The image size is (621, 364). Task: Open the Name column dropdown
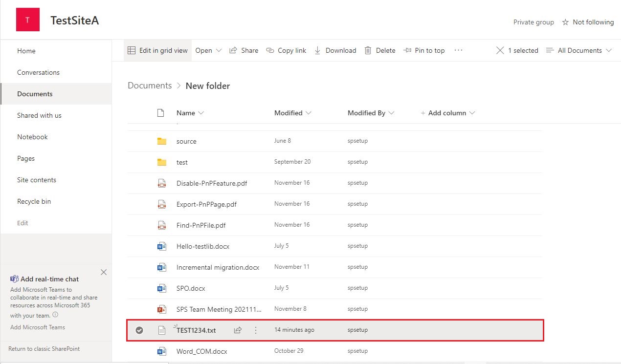pyautogui.click(x=190, y=113)
